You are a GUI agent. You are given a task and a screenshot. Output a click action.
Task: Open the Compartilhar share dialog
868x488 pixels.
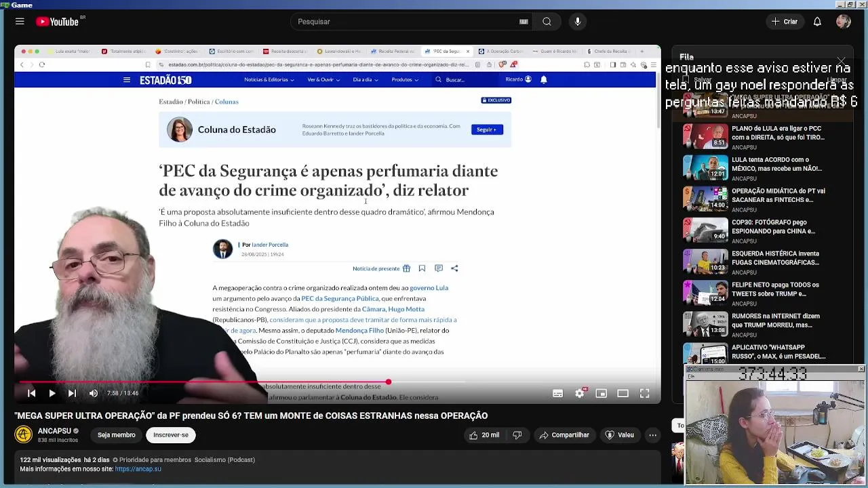coord(564,435)
